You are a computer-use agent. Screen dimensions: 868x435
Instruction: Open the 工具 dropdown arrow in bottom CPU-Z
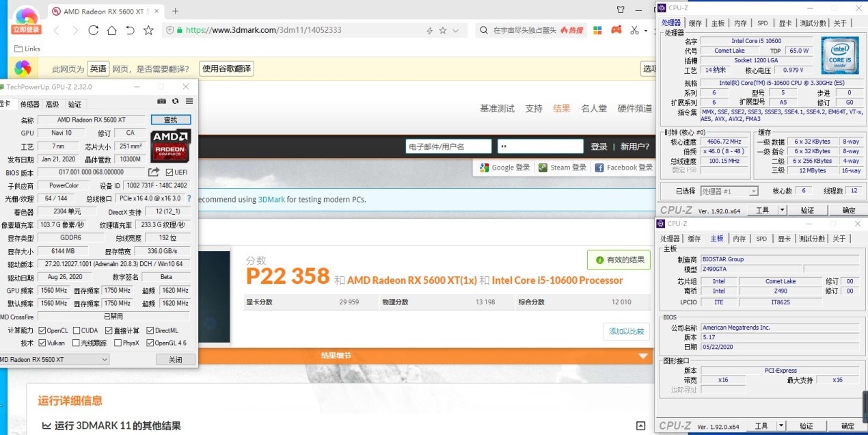[x=783, y=426]
